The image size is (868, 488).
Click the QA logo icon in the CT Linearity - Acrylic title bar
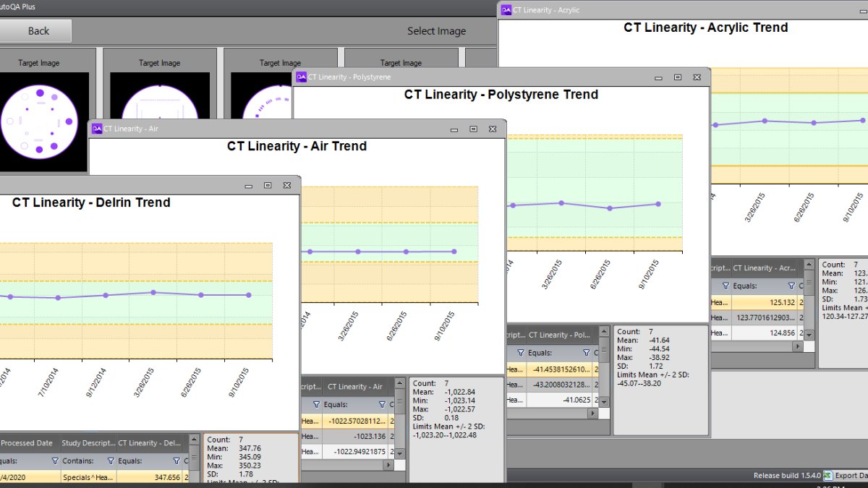[x=505, y=10]
